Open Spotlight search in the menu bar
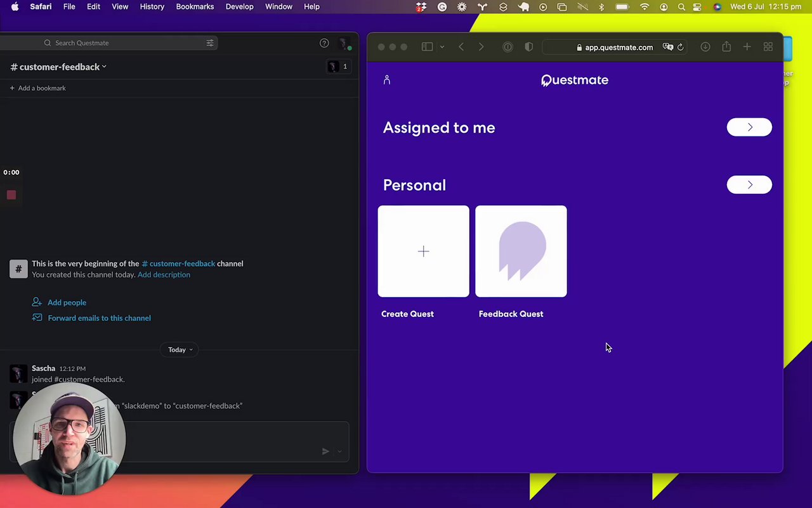The height and width of the screenshot is (508, 812). click(x=681, y=7)
